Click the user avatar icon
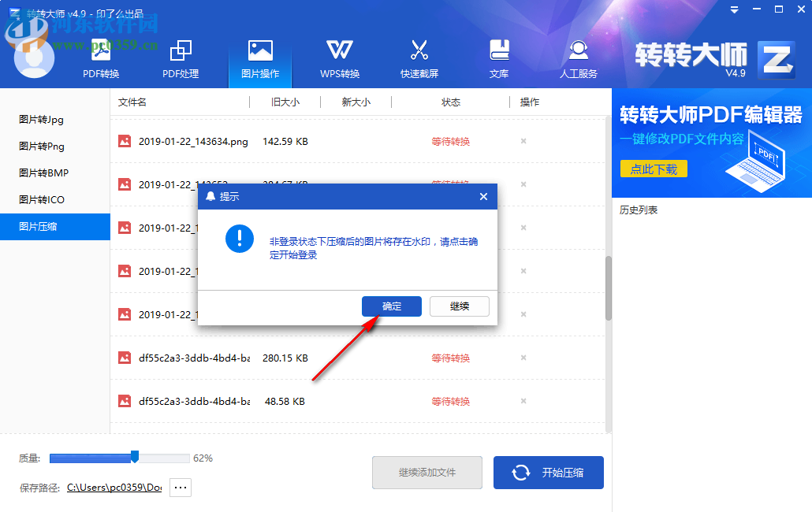 click(33, 57)
